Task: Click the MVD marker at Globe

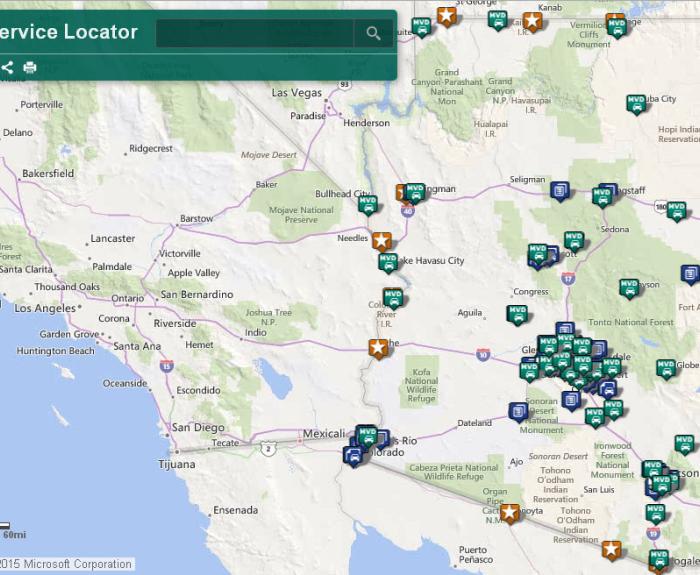Action: point(666,368)
